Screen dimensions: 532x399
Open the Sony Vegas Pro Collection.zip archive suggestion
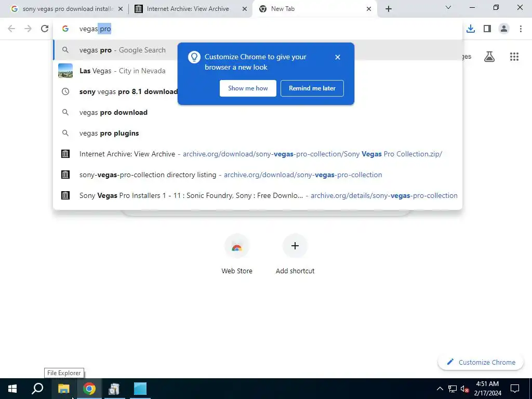[x=258, y=154]
